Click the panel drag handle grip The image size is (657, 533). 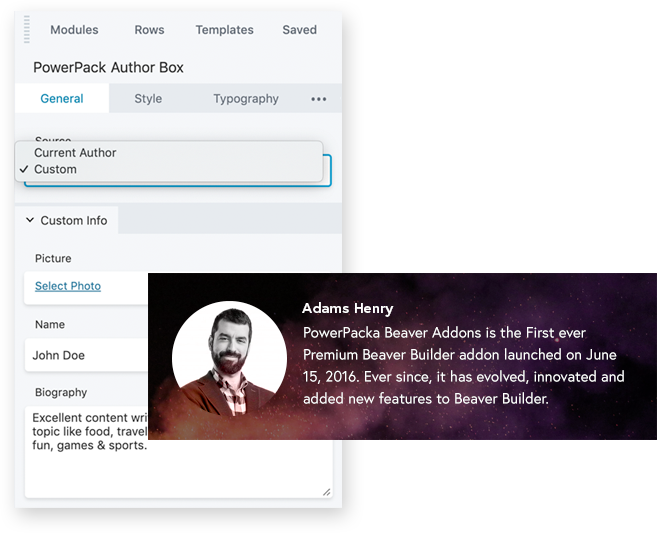(27, 29)
